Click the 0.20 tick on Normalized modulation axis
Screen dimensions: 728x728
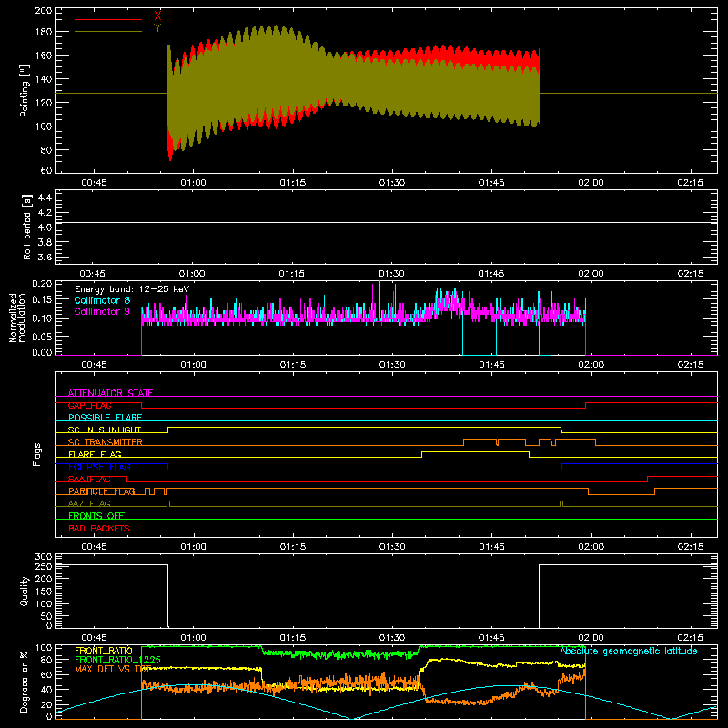[42, 284]
